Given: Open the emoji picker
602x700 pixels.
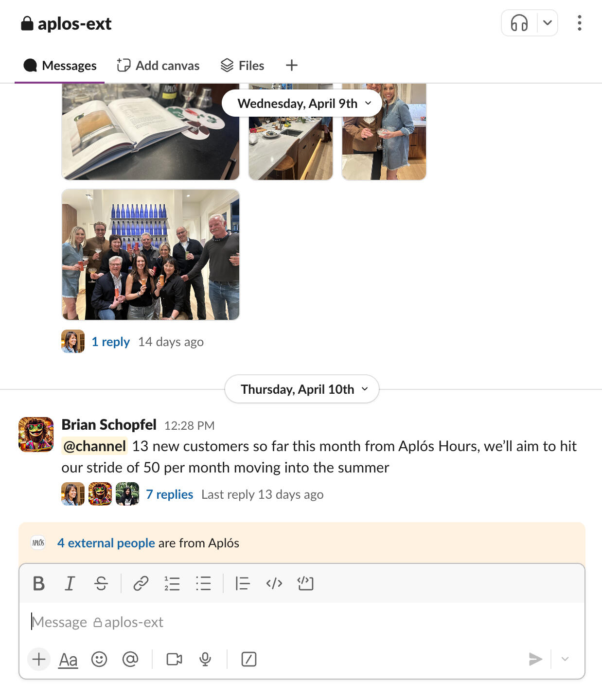Looking at the screenshot, I should point(99,659).
